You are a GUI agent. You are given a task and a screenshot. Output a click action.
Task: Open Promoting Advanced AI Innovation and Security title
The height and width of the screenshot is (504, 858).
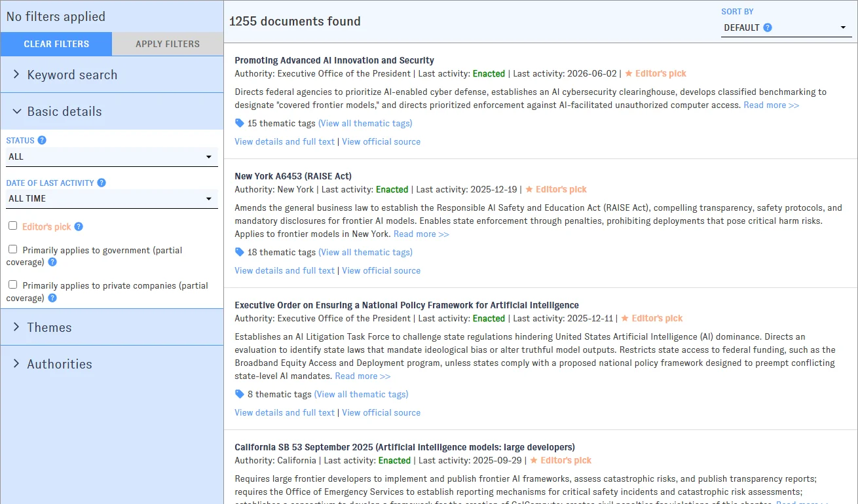(334, 60)
